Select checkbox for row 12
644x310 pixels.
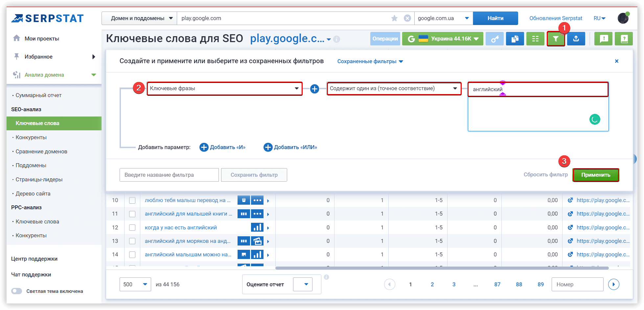132,228
